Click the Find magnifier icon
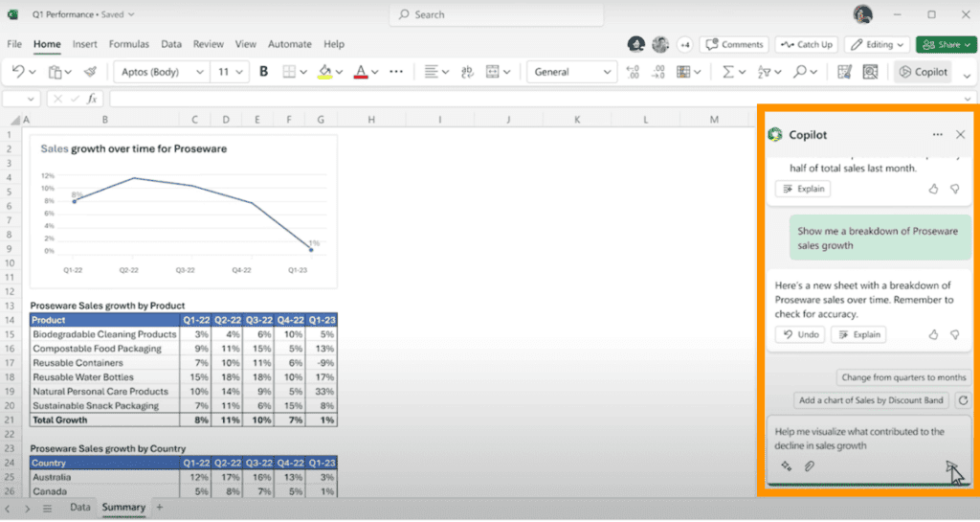Screen dimensions: 980x522 [x=800, y=72]
